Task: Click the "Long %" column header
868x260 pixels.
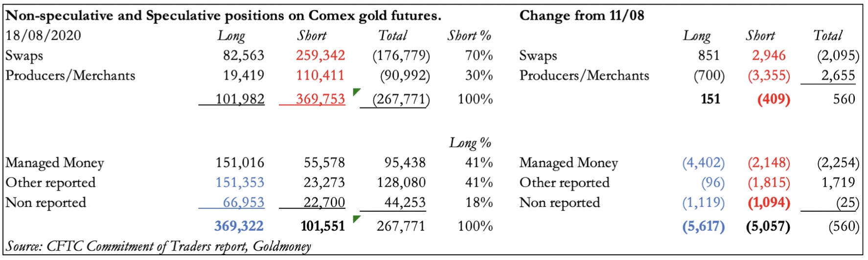Action: coord(470,143)
